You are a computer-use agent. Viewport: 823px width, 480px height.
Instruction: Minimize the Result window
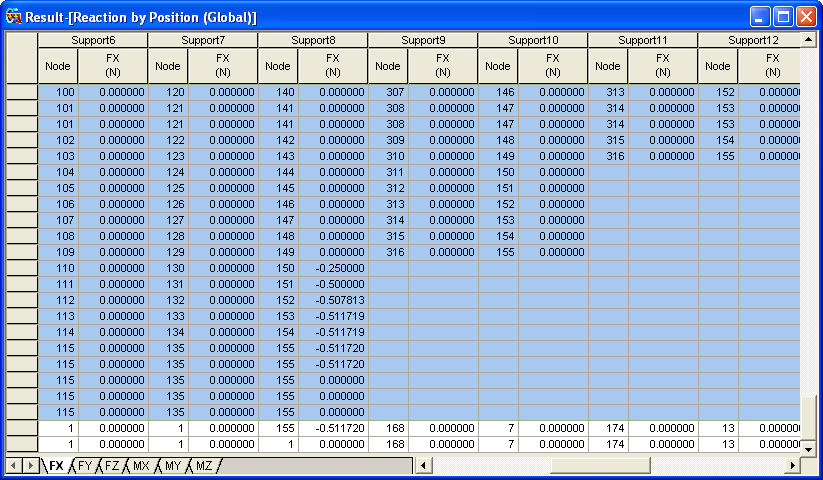point(761,17)
